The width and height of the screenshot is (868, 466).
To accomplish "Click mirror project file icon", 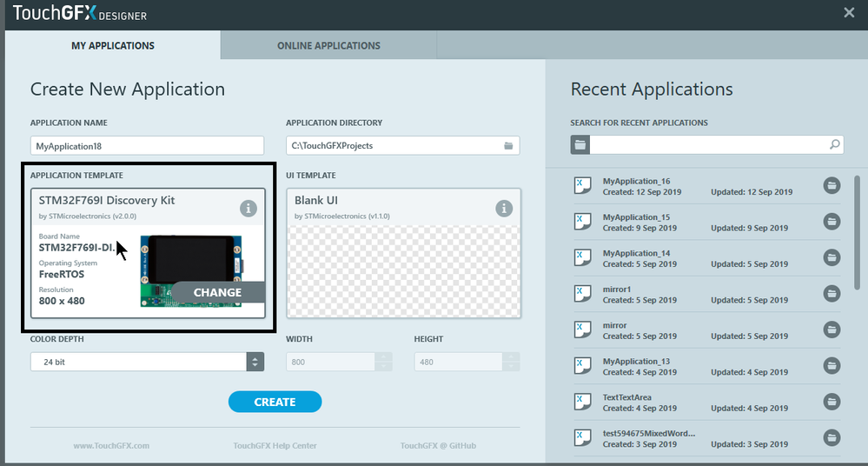I will pos(582,330).
